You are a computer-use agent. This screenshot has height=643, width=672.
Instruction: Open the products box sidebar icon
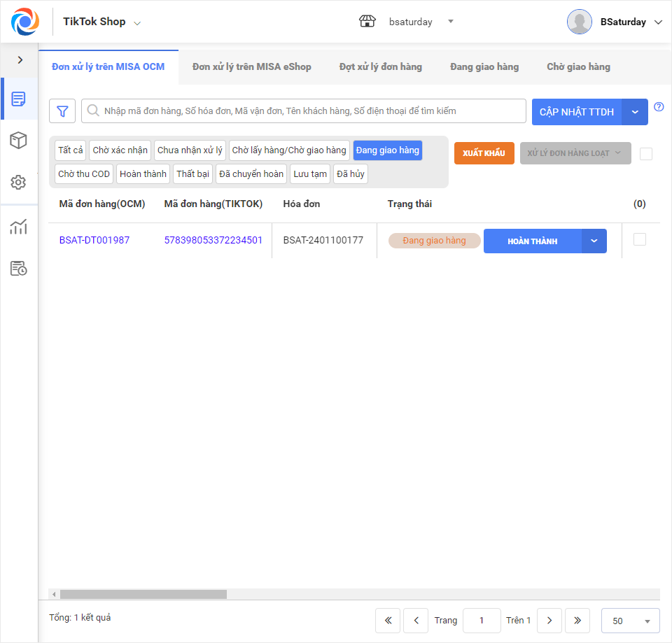pos(18,140)
